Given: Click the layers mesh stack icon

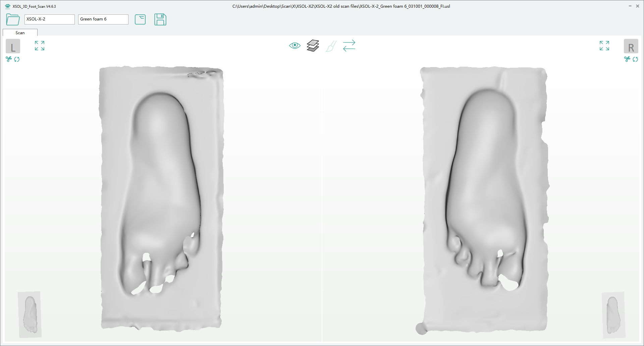Looking at the screenshot, I should 313,46.
